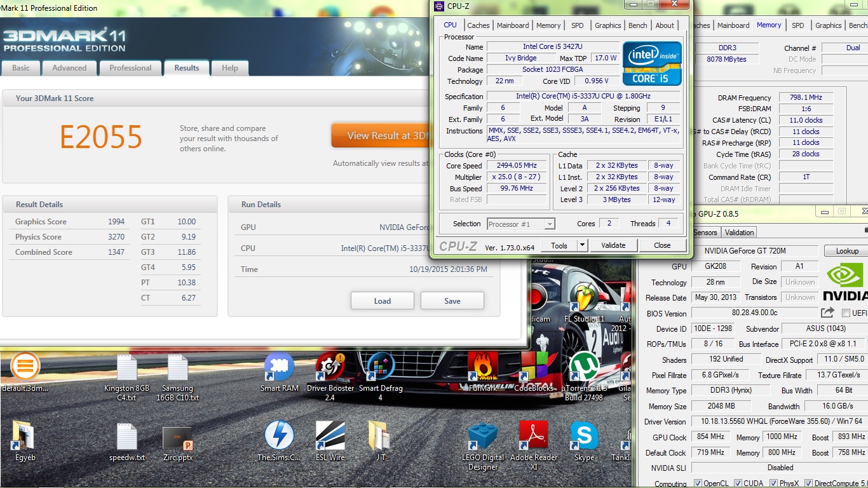The height and width of the screenshot is (488, 868).
Task: Click the Save button in 3DMark 11
Action: tap(452, 301)
